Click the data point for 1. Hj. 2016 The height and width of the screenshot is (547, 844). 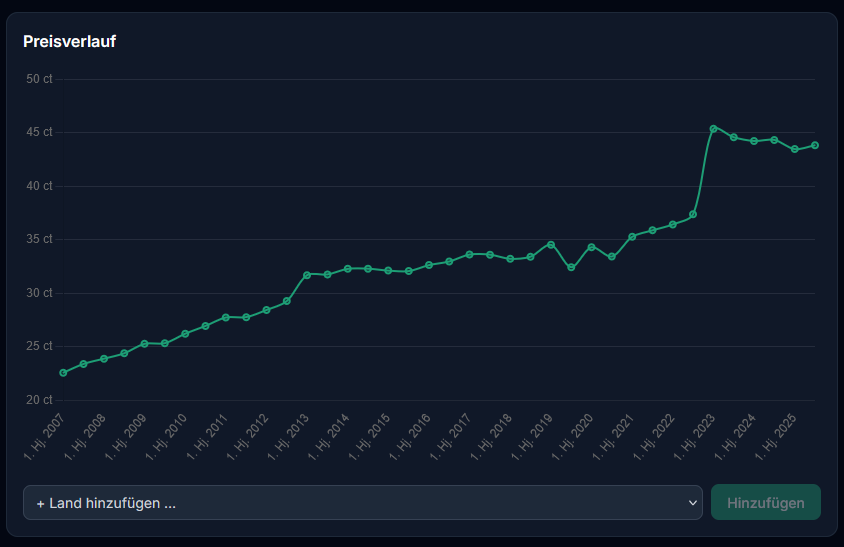pos(429,265)
